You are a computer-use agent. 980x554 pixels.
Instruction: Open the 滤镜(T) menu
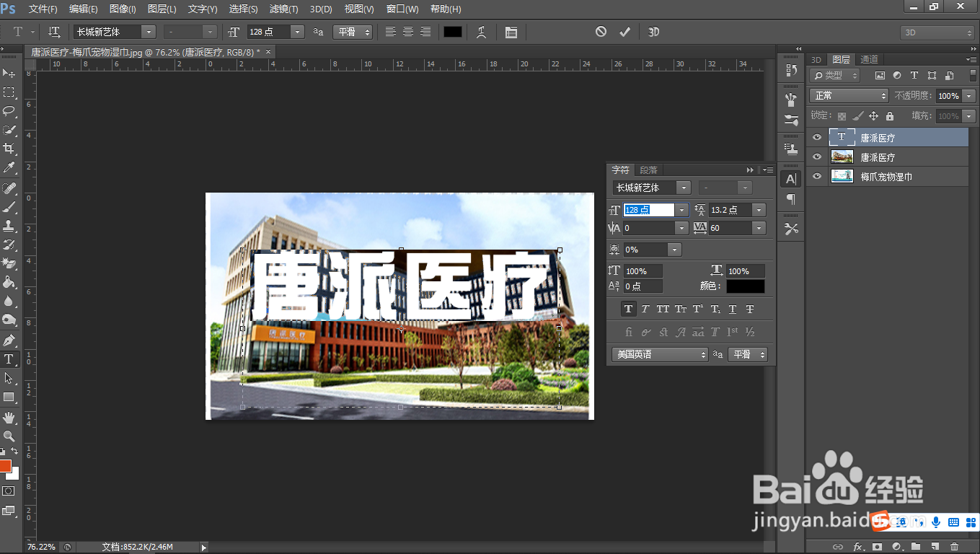[283, 9]
